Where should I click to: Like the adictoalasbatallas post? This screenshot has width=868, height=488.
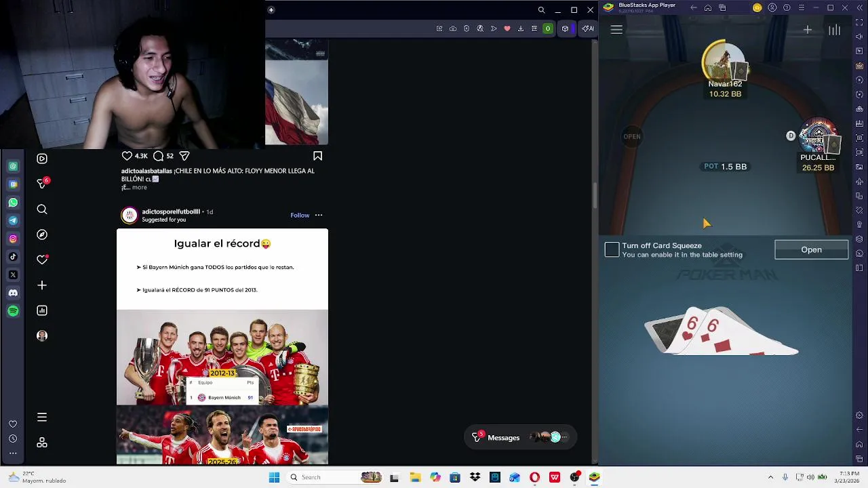pos(127,156)
